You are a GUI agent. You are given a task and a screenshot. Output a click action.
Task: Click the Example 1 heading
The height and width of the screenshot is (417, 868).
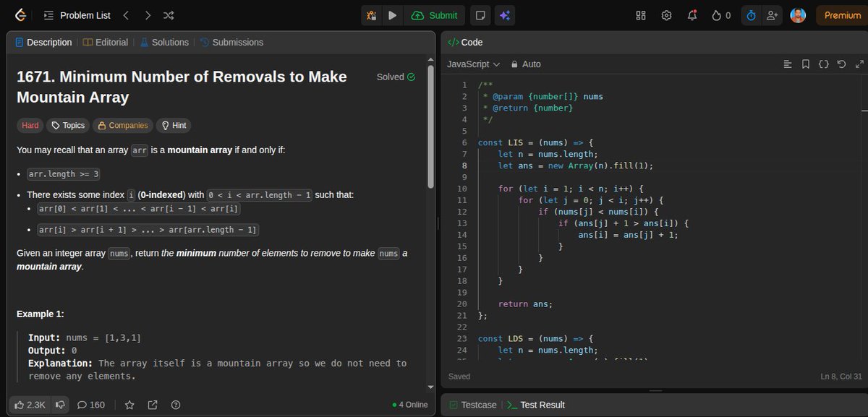click(x=40, y=314)
